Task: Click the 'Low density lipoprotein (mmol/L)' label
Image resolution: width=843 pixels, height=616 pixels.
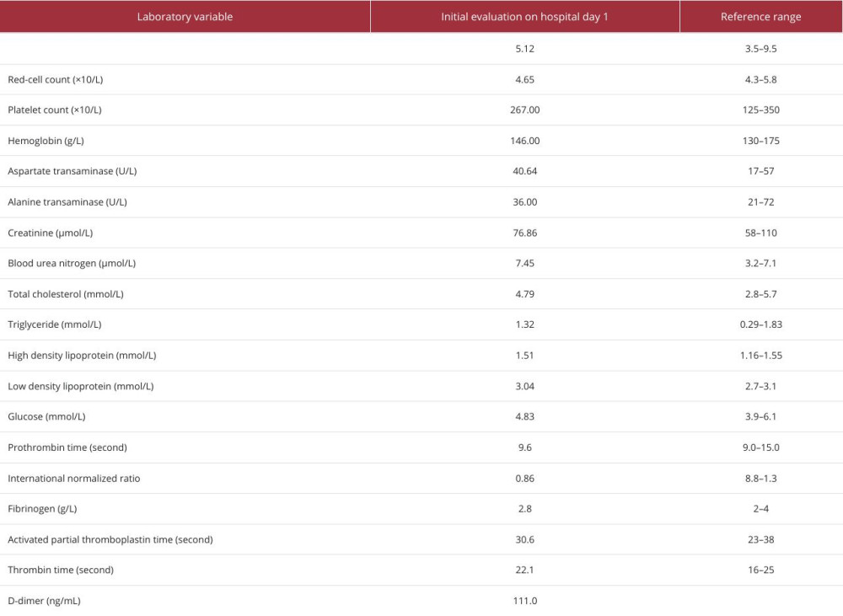Action: click(x=81, y=386)
